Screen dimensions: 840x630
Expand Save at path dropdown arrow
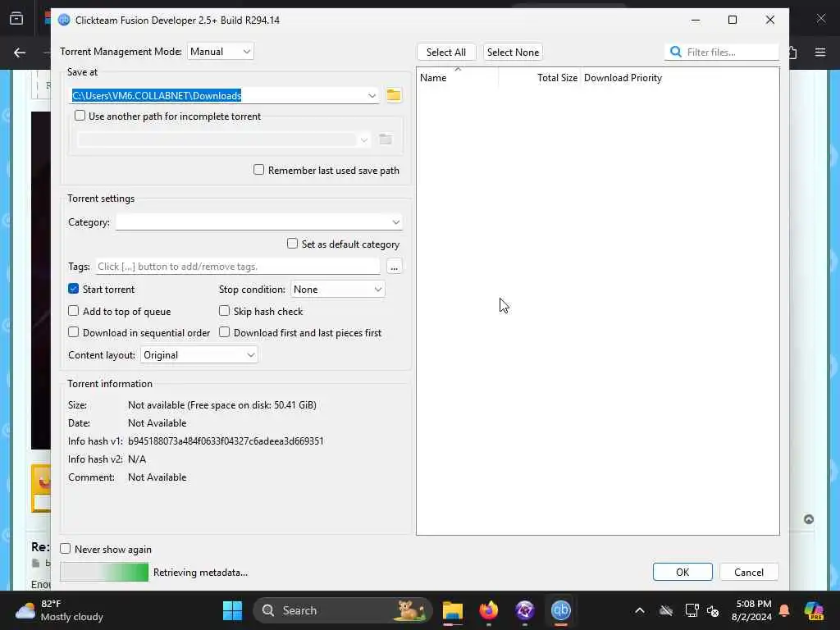click(372, 95)
